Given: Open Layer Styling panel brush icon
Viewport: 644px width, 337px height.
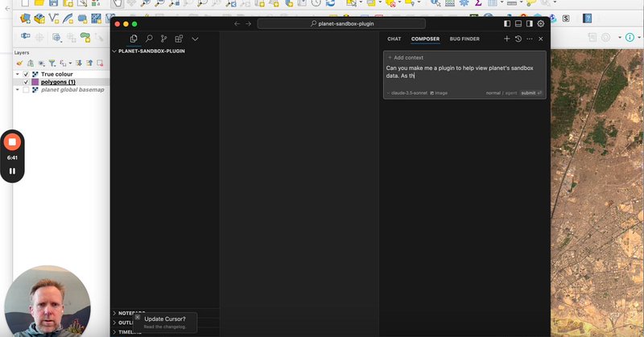Looking at the screenshot, I should [19, 64].
